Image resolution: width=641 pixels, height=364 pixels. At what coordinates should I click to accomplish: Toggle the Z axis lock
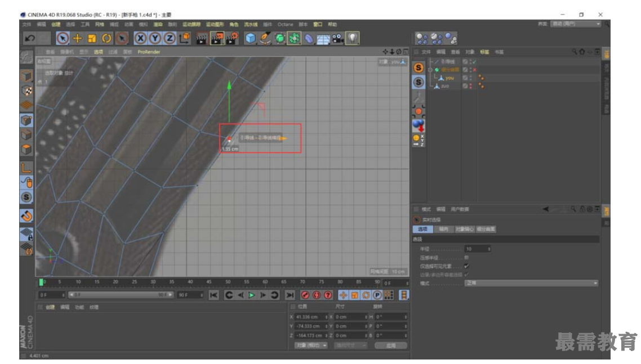pos(170,38)
